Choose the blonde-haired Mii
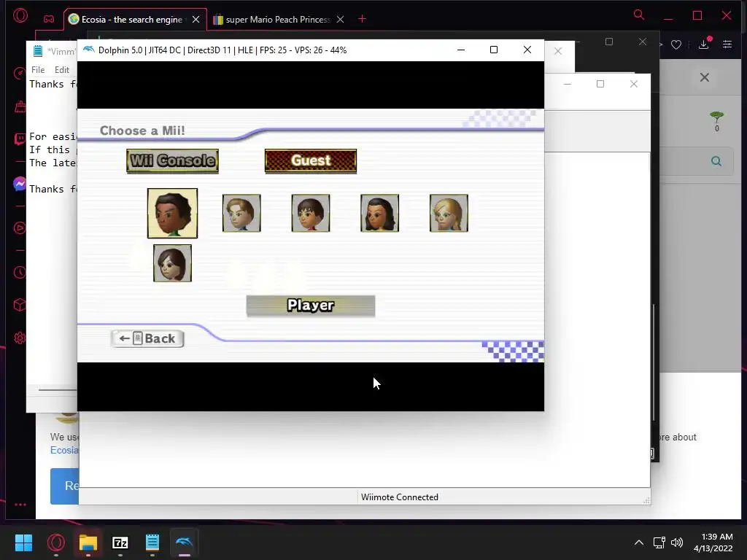The width and height of the screenshot is (747, 560). tap(449, 213)
